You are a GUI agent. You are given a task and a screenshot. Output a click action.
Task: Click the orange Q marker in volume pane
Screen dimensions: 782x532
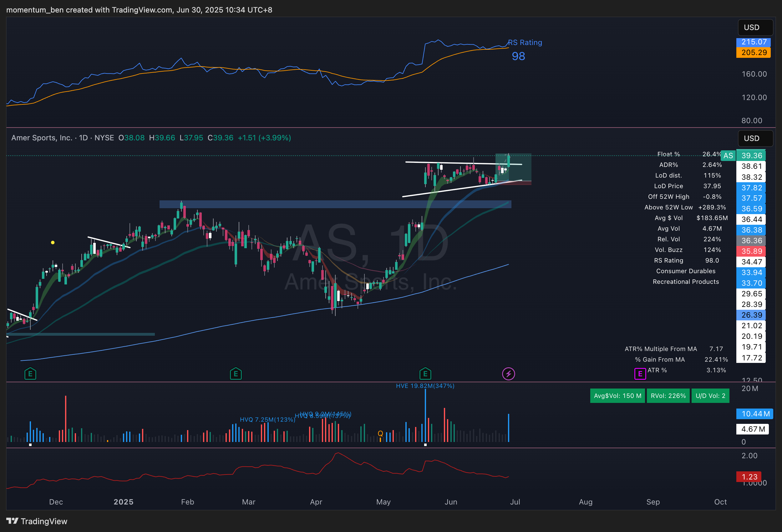tap(380, 434)
